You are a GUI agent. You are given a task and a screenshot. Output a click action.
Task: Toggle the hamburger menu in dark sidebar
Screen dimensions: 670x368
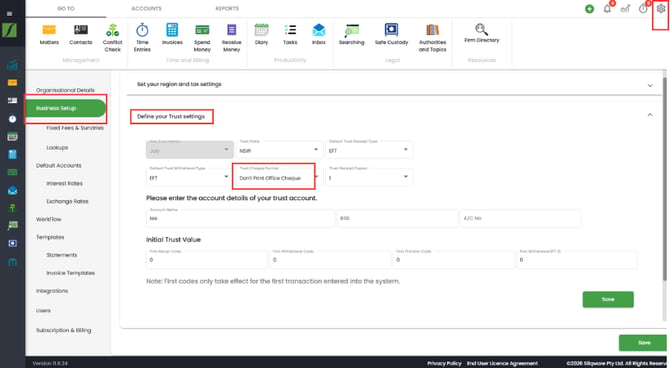(9, 14)
